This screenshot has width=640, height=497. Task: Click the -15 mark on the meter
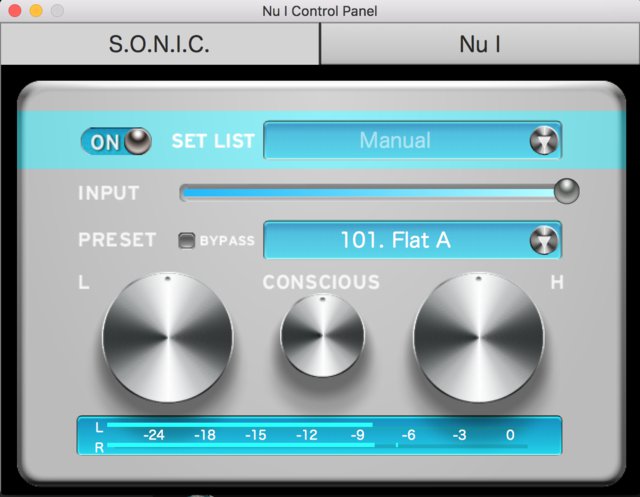point(256,435)
